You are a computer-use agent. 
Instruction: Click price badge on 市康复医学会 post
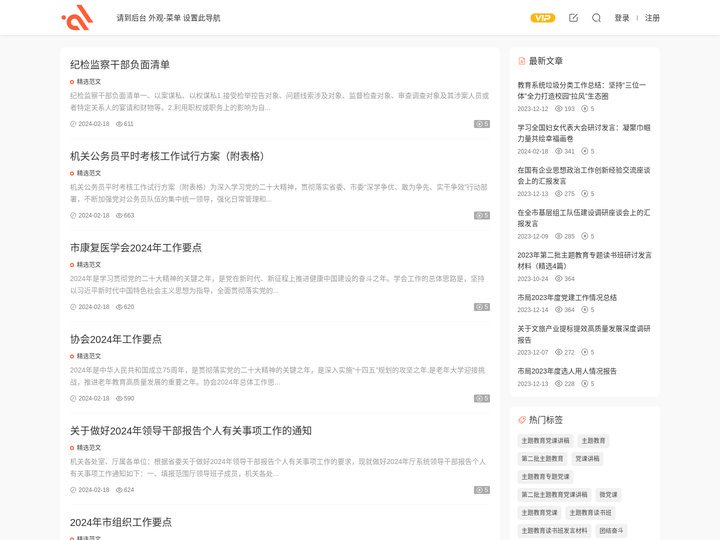482,307
